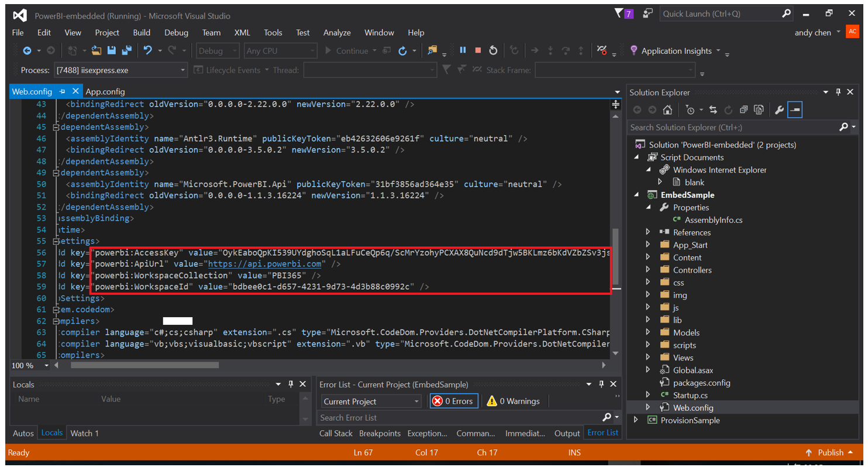
Task: Click the Publish button in status bar
Action: click(829, 452)
